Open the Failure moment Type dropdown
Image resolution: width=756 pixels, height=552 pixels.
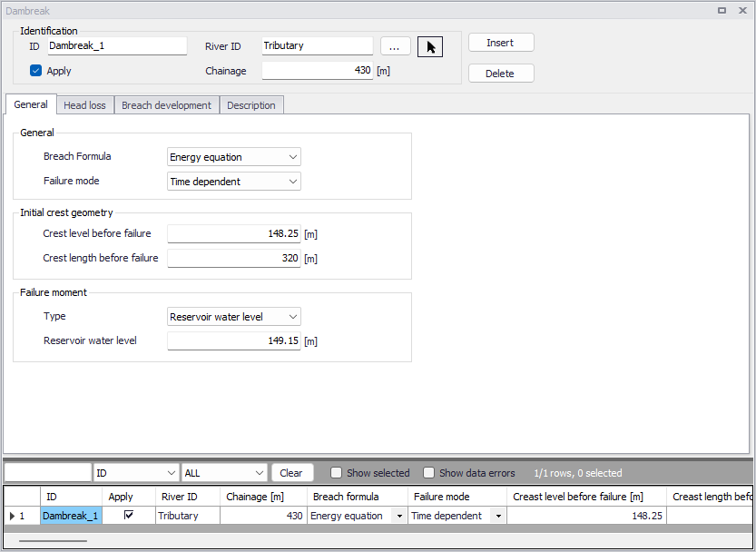[234, 317]
